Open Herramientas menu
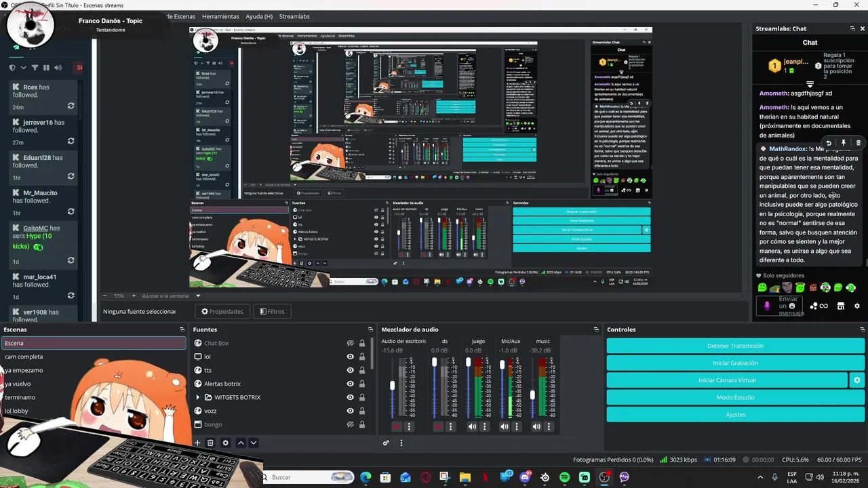 pos(220,16)
